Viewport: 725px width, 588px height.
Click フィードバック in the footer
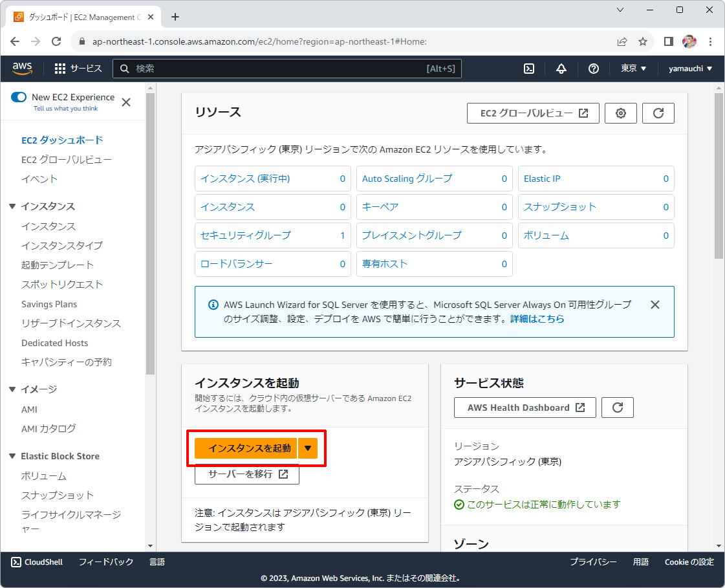(x=106, y=562)
